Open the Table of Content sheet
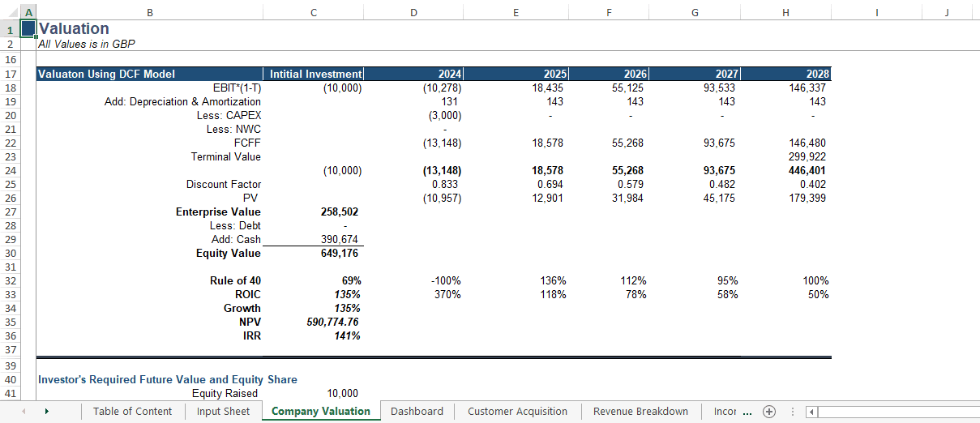The height and width of the screenshot is (423, 980). coord(132,411)
